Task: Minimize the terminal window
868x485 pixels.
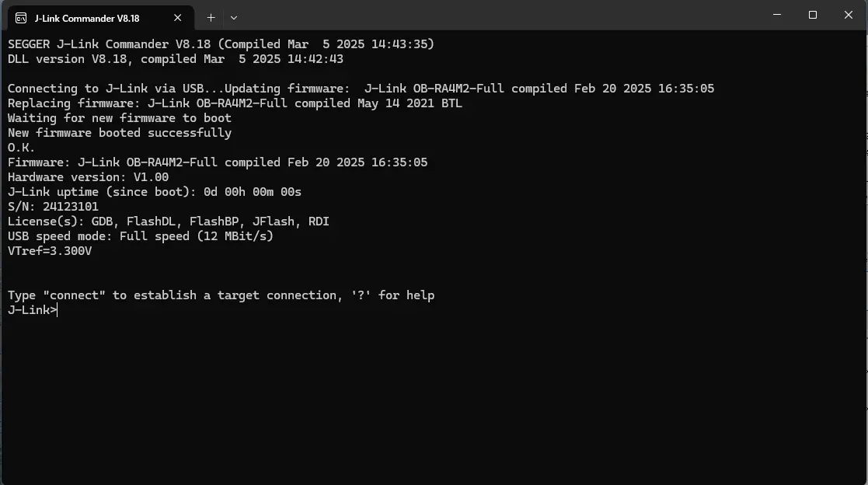Action: [778, 15]
